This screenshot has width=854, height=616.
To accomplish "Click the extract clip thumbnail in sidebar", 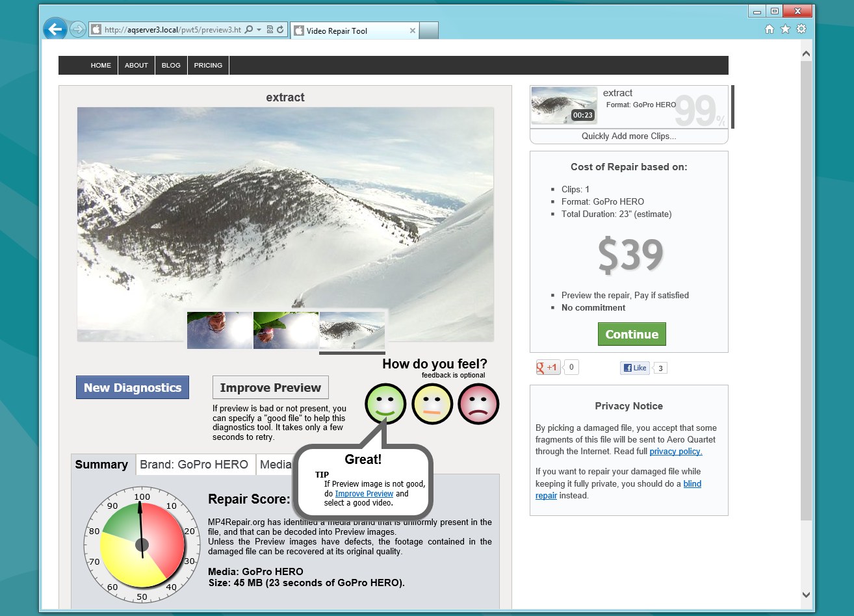I will [x=563, y=105].
